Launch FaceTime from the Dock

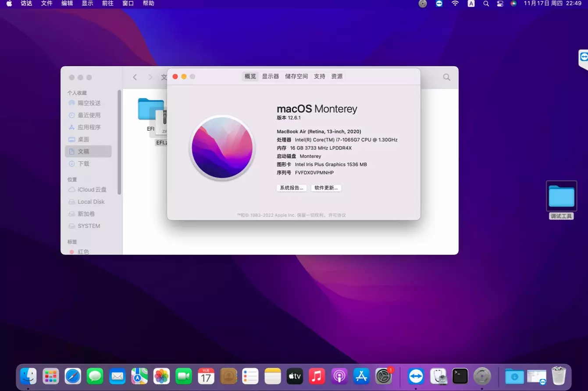(x=183, y=376)
